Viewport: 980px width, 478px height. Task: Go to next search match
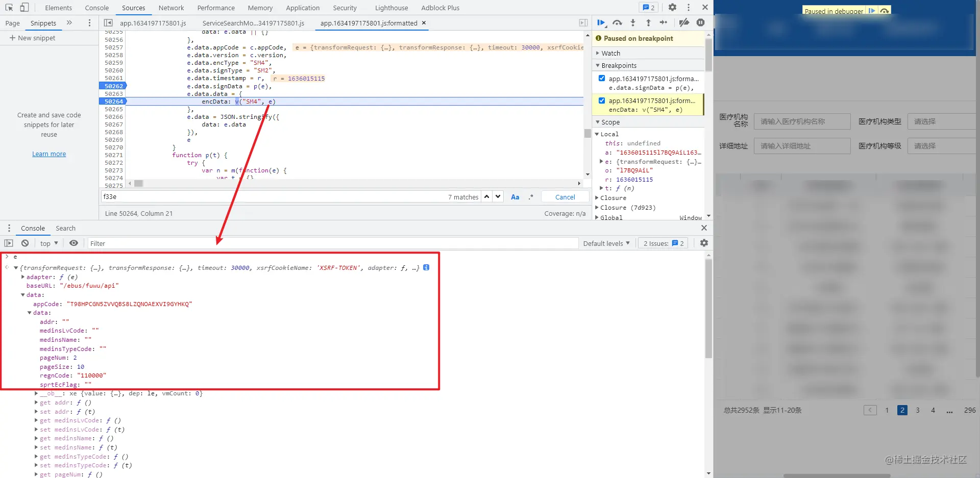click(x=498, y=197)
